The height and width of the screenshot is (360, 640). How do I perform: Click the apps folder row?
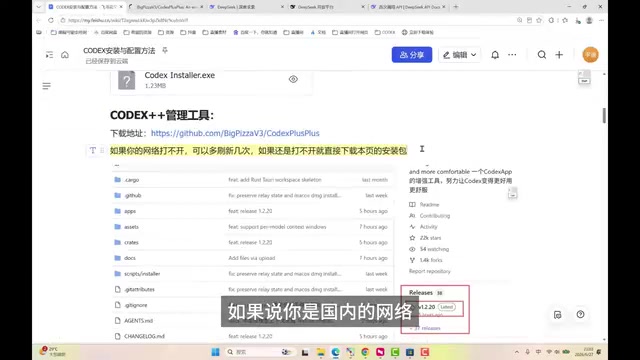pyautogui.click(x=251, y=211)
